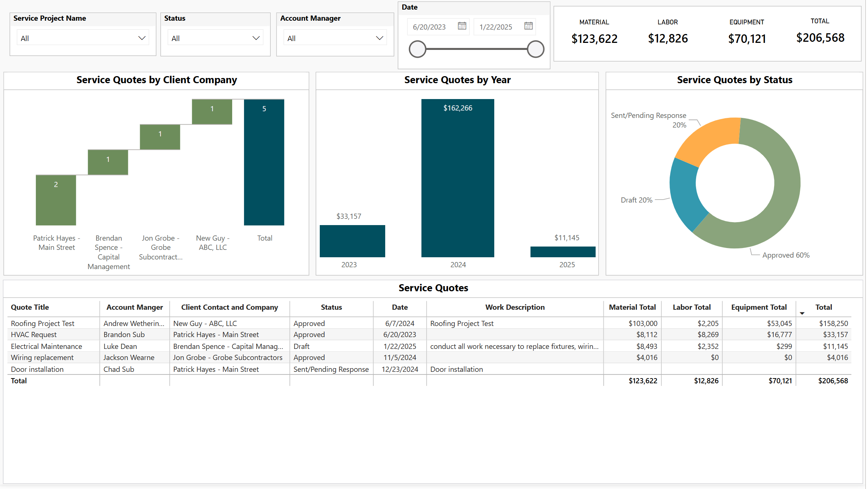Click the right handle of the date slider
Screen dimensions: 868x489
tap(535, 49)
